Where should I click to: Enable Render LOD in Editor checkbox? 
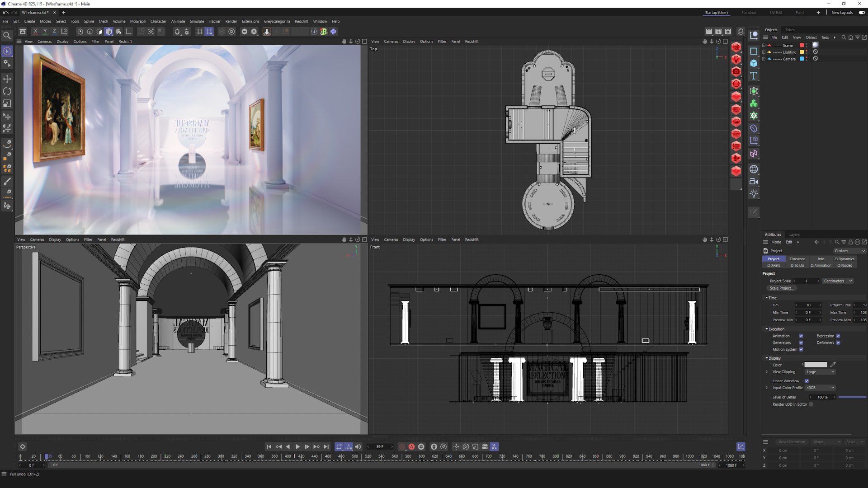(x=811, y=404)
